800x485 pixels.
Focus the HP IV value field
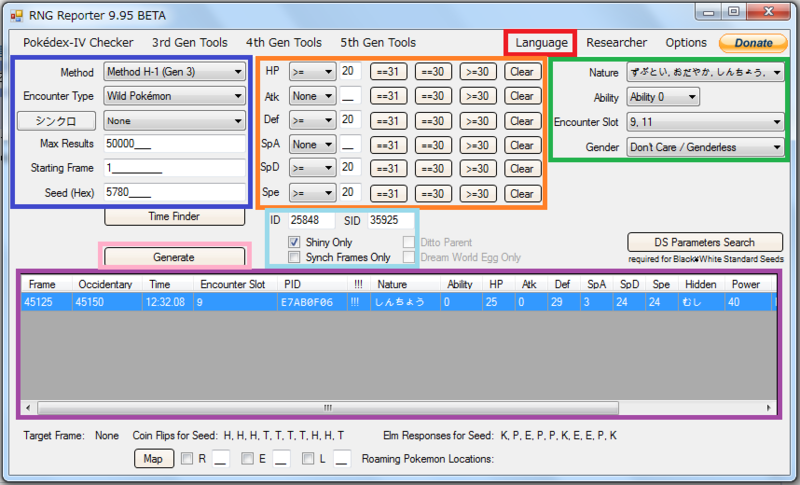351,71
